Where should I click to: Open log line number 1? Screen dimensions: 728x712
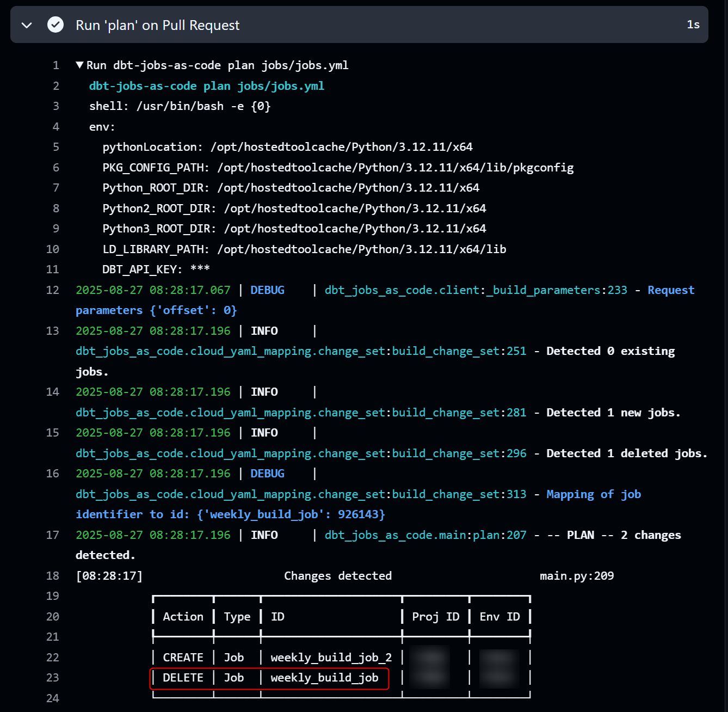click(55, 65)
